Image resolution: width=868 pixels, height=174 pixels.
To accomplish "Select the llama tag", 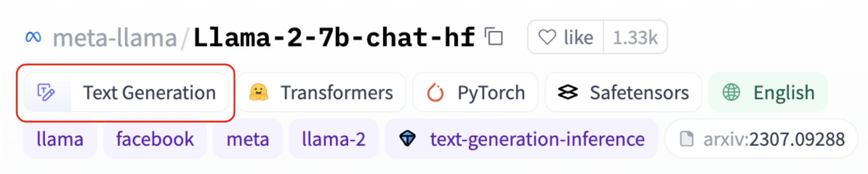I will pos(60,139).
